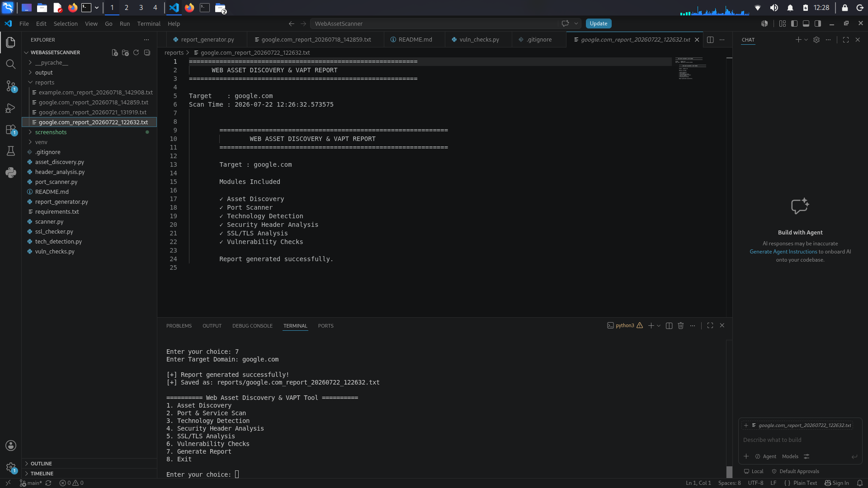Open chat settings gear
Image resolution: width=868 pixels, height=488 pixels.
816,40
